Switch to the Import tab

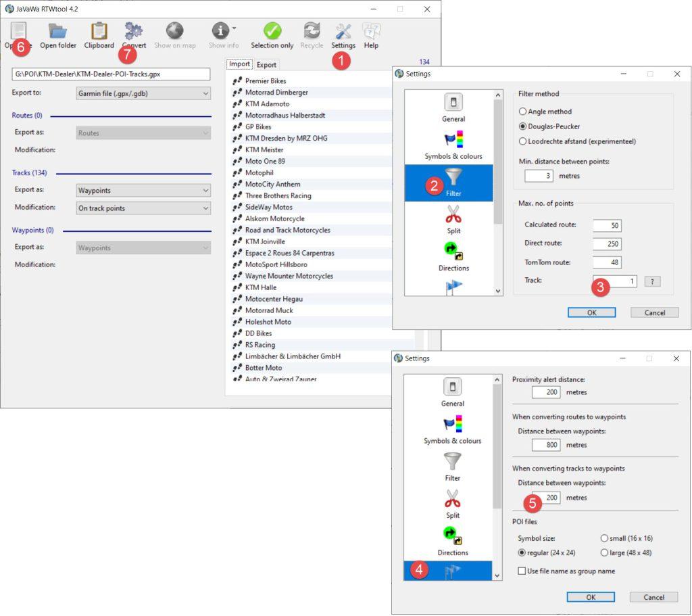point(239,64)
